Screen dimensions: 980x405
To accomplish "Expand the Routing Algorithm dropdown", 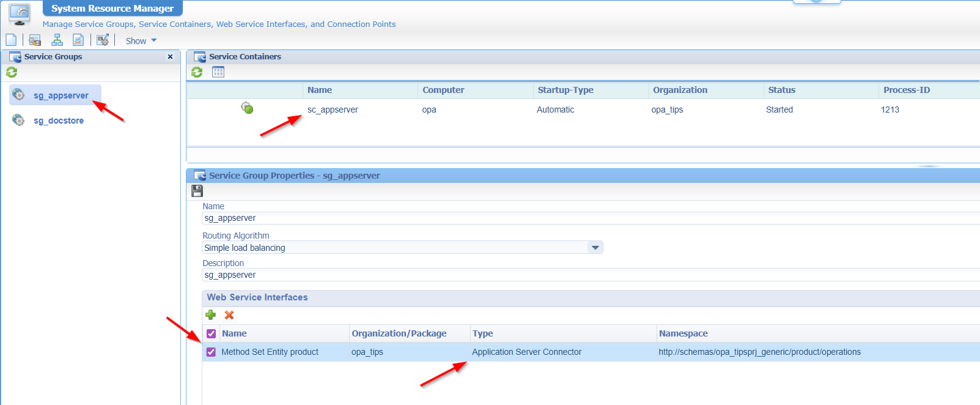I will [x=595, y=248].
